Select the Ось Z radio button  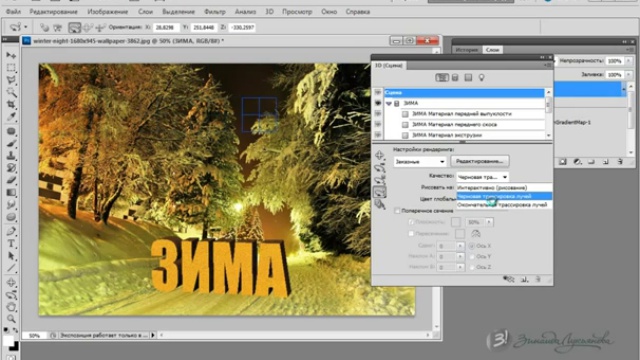[x=471, y=267]
